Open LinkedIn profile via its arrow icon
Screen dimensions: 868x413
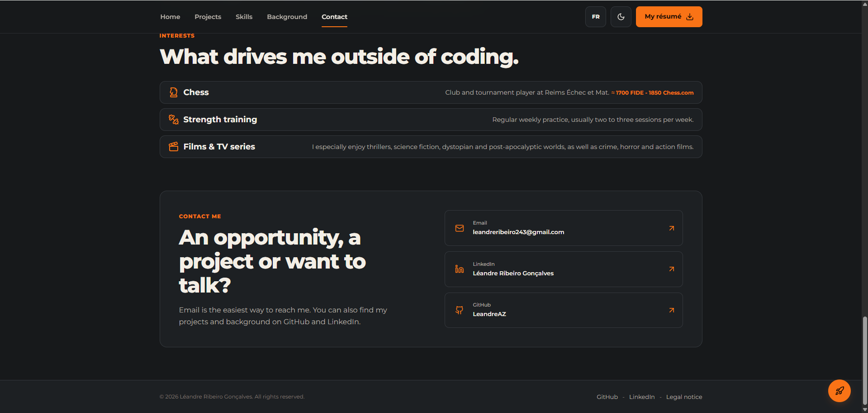[672, 269]
